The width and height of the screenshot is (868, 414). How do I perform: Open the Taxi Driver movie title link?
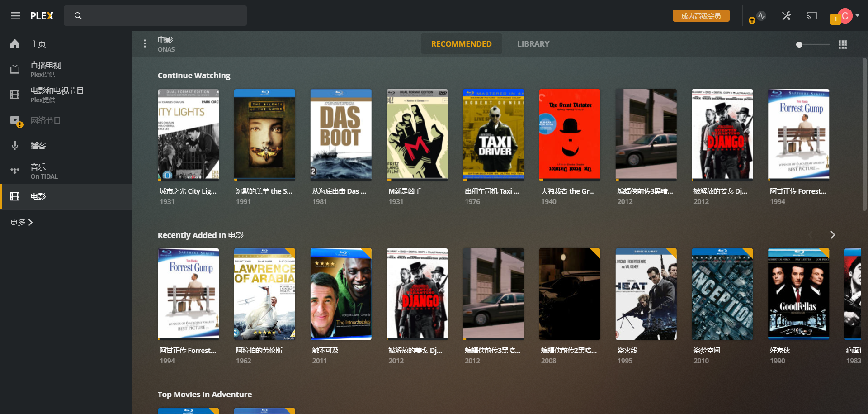click(x=492, y=191)
